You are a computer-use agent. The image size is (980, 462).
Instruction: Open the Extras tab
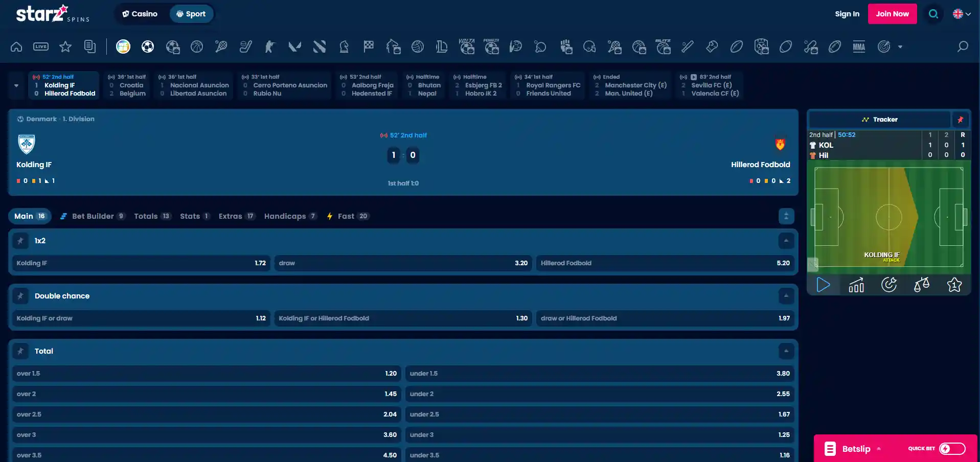237,216
